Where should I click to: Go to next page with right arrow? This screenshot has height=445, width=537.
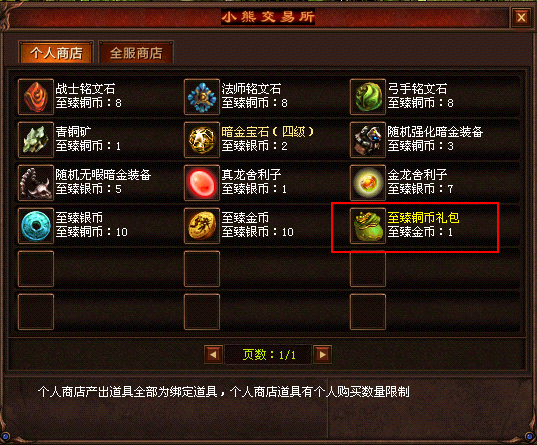322,354
